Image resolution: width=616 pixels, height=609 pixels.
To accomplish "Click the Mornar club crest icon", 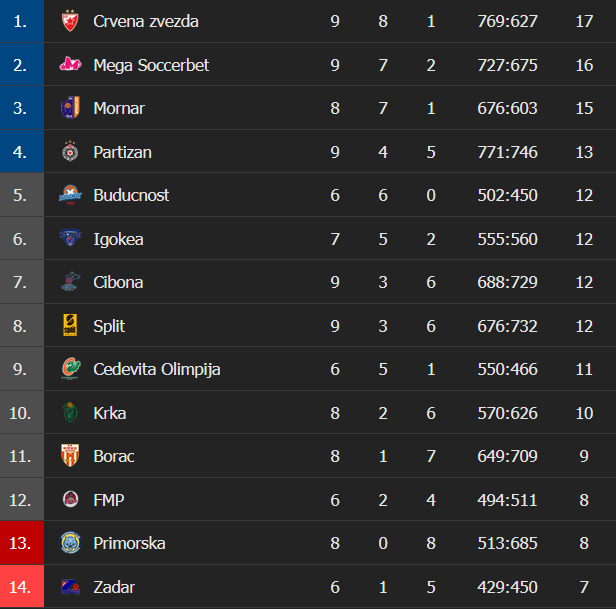I will coord(70,108).
